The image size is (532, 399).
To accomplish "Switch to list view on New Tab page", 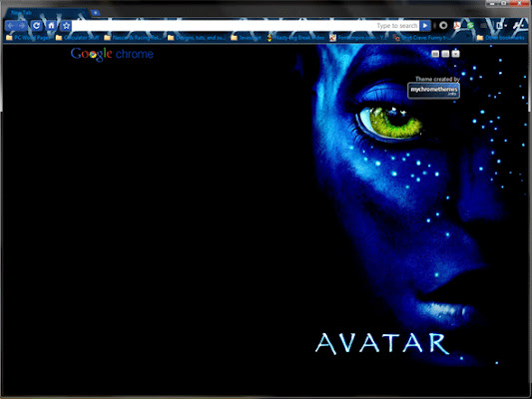I will (x=445, y=54).
